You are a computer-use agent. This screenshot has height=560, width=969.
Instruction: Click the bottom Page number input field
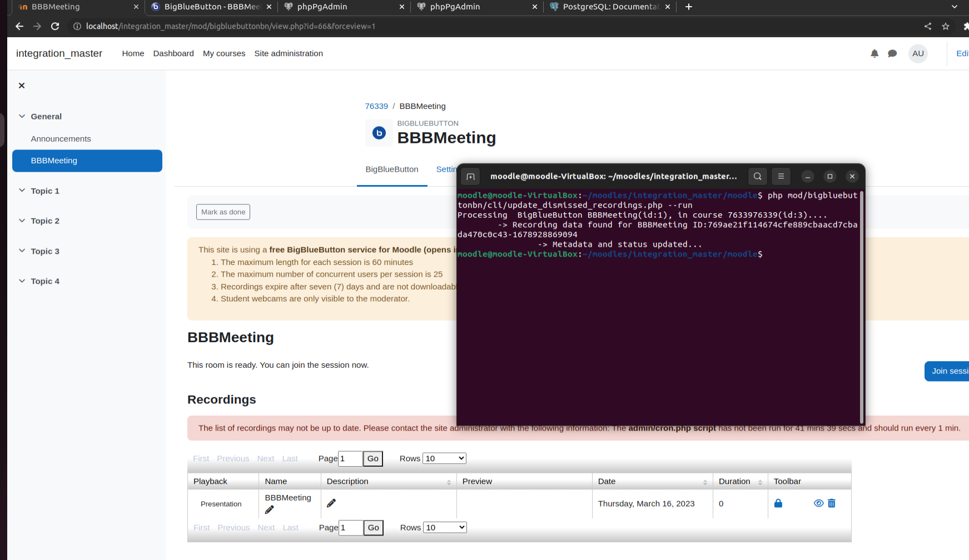(x=351, y=527)
